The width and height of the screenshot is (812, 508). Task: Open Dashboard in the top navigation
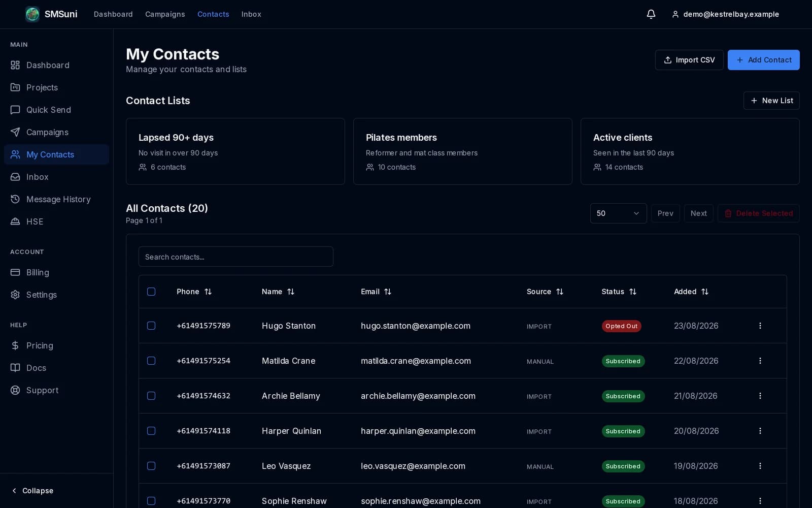click(x=113, y=14)
